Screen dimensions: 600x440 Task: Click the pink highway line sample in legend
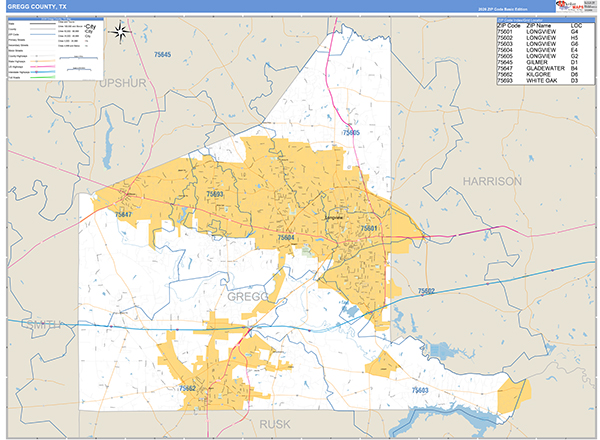point(42,67)
